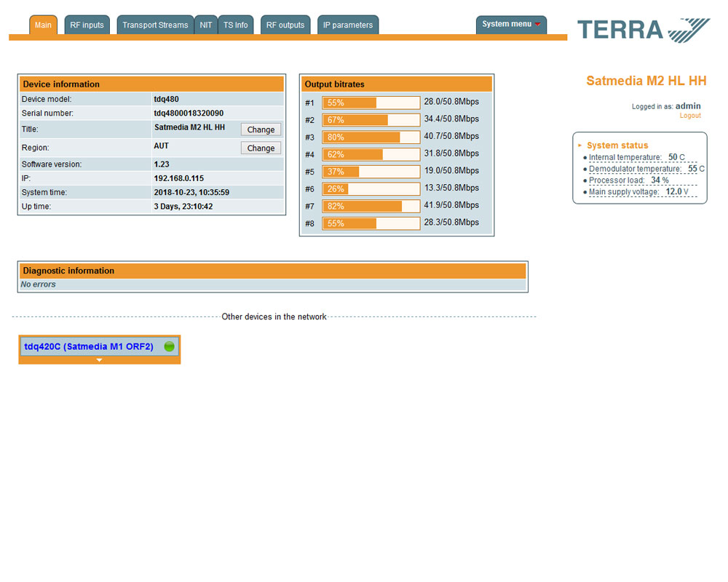Click Change button for device Title
728x582 pixels.
click(261, 129)
